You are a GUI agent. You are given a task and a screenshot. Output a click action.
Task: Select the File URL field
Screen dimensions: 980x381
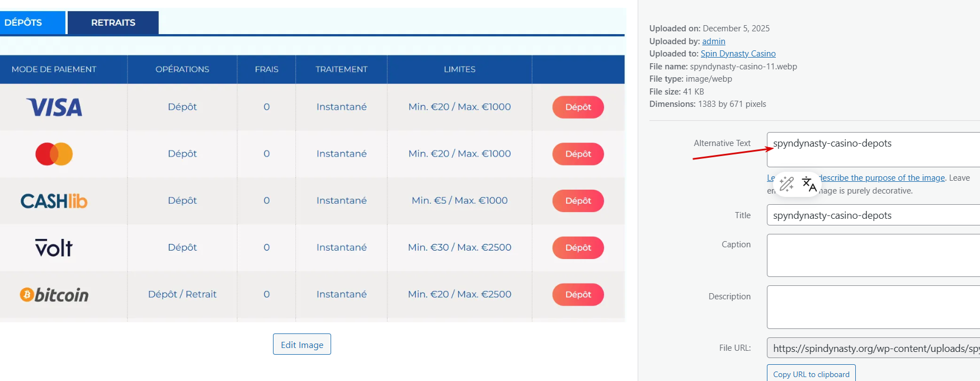873,349
